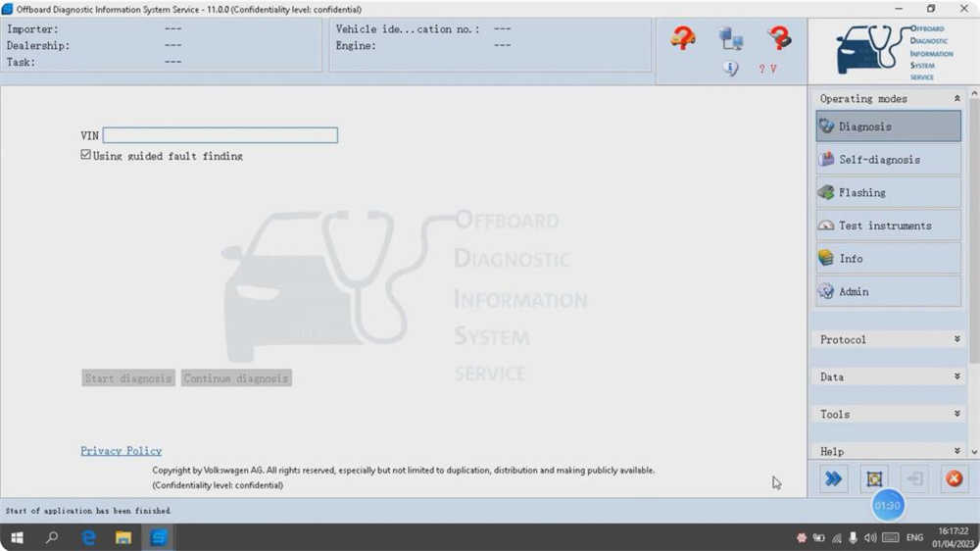Image resolution: width=980 pixels, height=551 pixels.
Task: Click the blue info icon in the header
Action: tap(731, 69)
